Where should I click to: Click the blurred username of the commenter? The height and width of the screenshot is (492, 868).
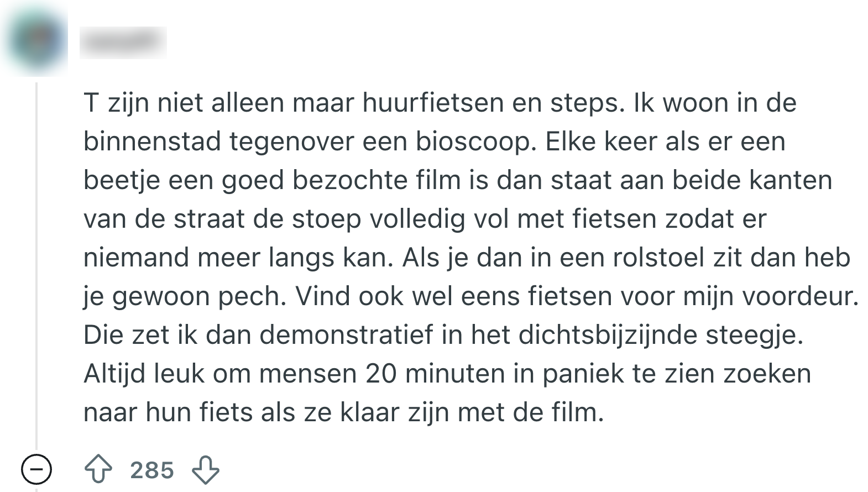tap(123, 42)
